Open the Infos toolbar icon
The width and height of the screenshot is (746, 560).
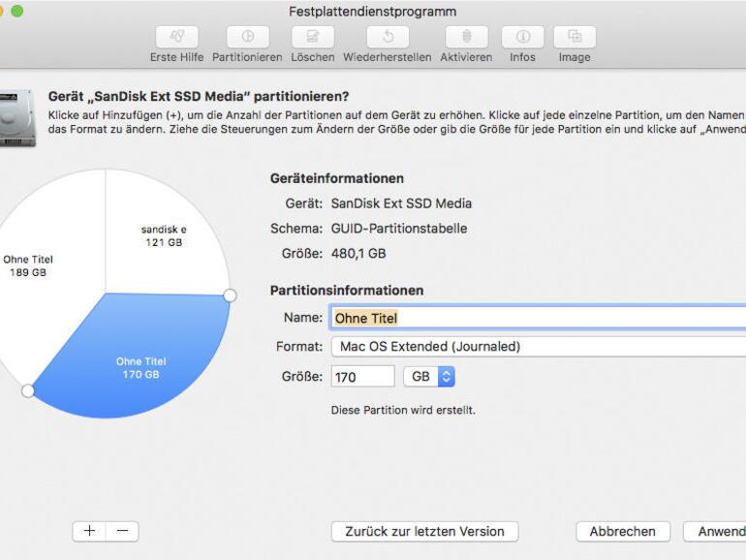click(522, 37)
